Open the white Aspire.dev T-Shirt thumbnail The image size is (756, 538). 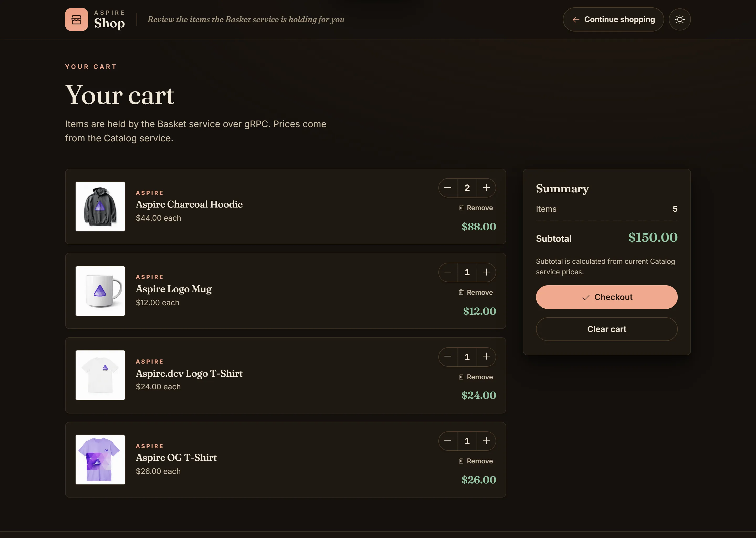click(x=100, y=375)
